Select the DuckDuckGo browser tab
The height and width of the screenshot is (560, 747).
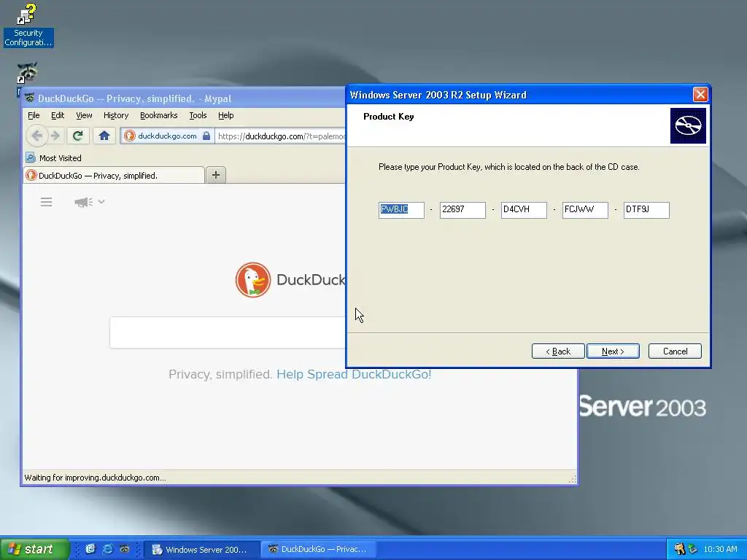[113, 175]
